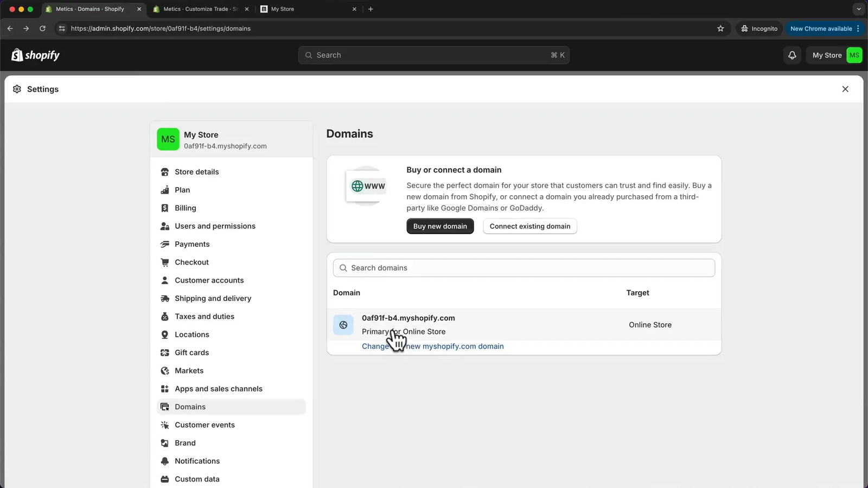The image size is (868, 488).
Task: Click the Payments card icon
Action: pyautogui.click(x=165, y=244)
